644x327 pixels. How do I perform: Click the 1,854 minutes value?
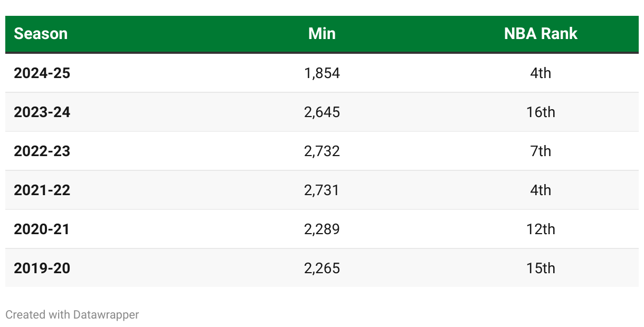coord(322,73)
